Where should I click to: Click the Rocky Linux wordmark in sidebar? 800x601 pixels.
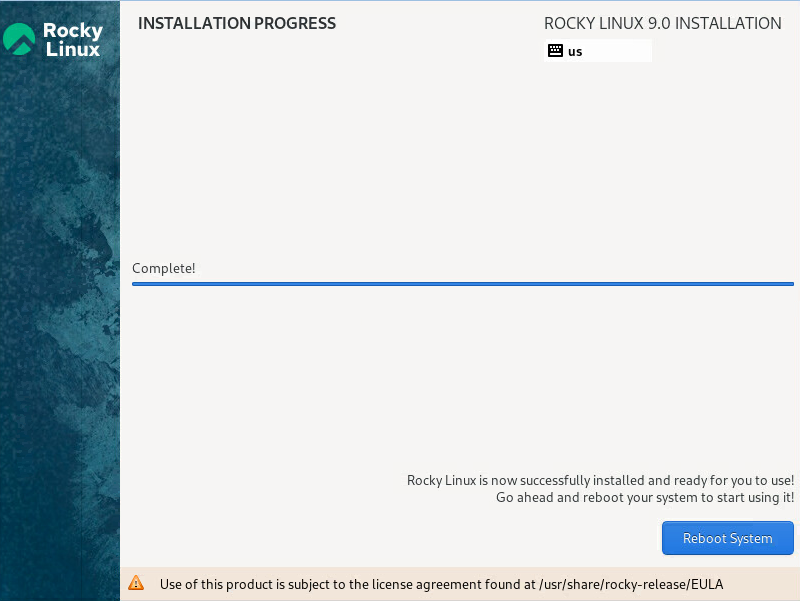[x=73, y=39]
